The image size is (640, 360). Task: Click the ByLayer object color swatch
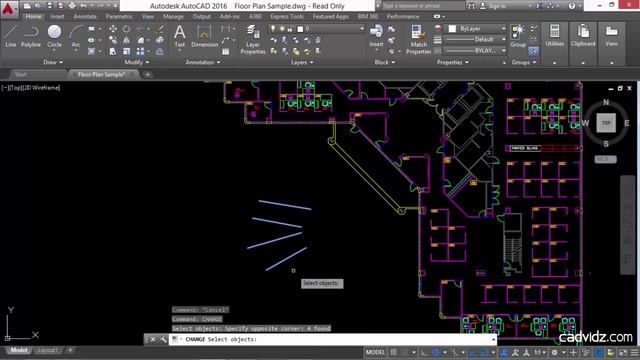(x=452, y=29)
